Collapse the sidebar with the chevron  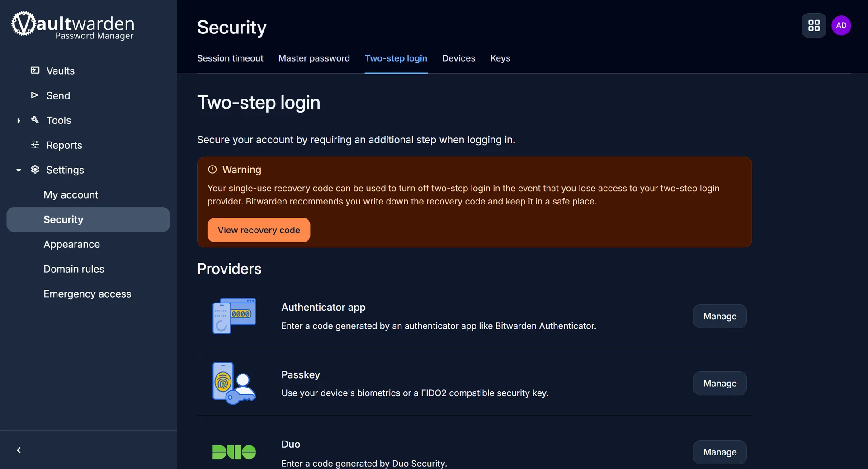click(19, 450)
